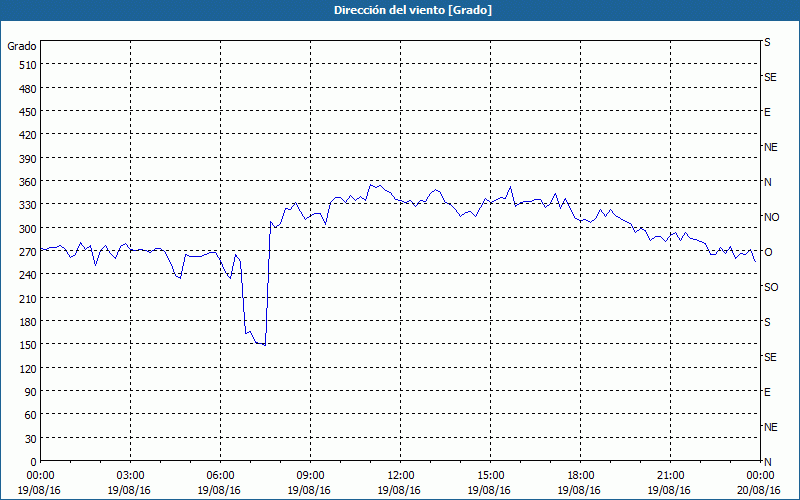Viewport: 800px width, 500px height.
Task: Click the 'SO' compass direction label
Action: (x=771, y=287)
